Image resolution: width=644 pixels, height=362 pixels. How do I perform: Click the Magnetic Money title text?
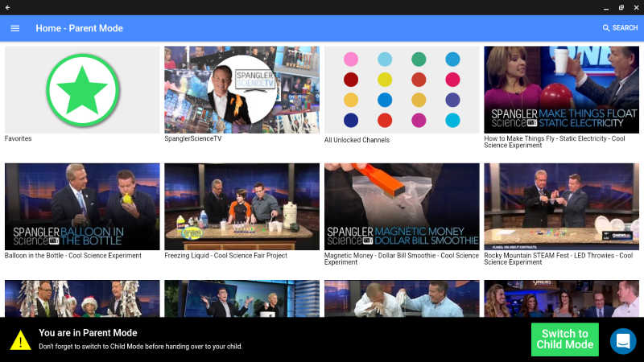[401, 258]
